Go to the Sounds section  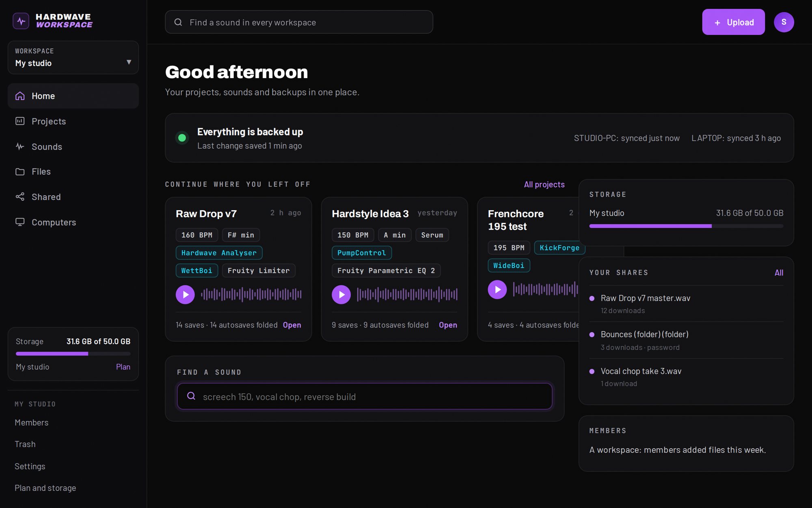point(73,146)
